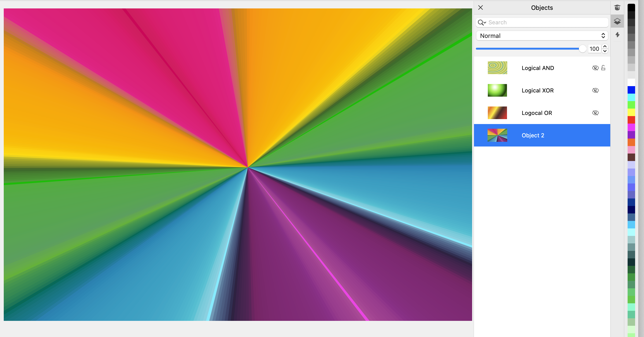
Task: Pick the navy blue palette swatch
Action: [631, 210]
